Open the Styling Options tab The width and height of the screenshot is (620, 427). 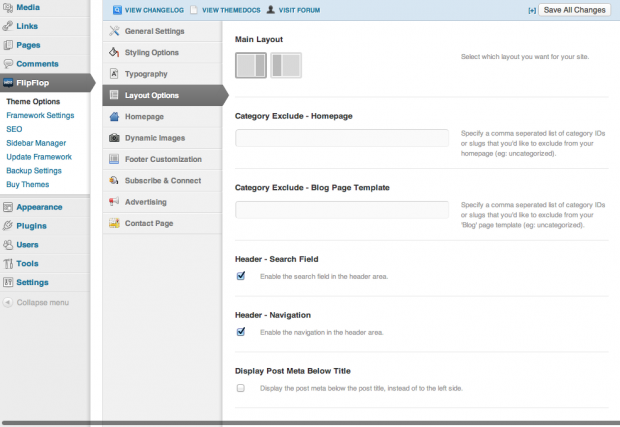[x=162, y=52]
